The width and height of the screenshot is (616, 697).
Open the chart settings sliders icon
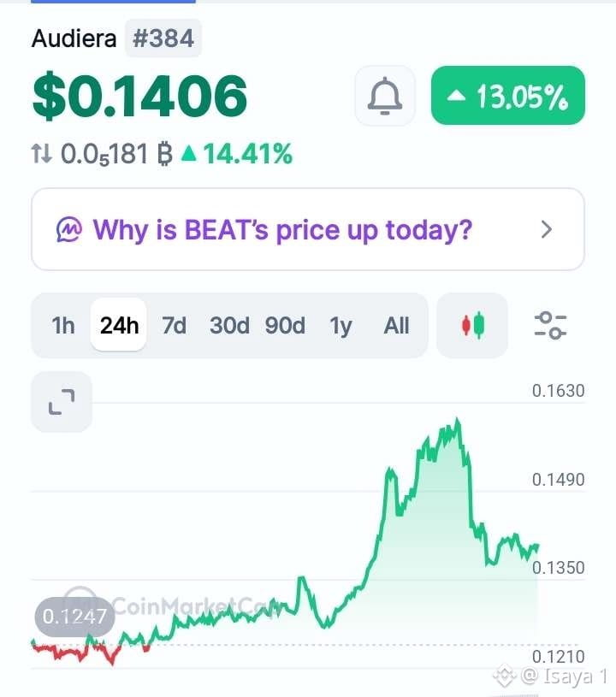point(550,325)
